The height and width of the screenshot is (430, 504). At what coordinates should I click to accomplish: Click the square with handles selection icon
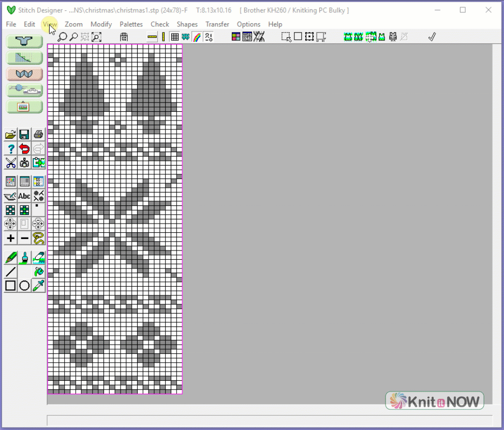click(x=309, y=37)
